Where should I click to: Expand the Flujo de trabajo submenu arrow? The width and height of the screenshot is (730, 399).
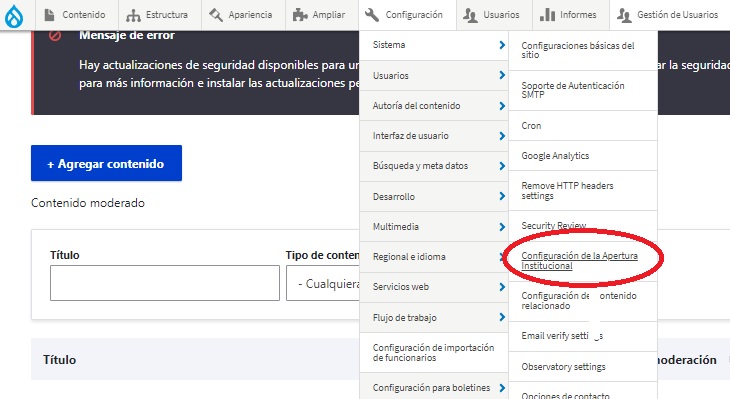click(x=502, y=317)
